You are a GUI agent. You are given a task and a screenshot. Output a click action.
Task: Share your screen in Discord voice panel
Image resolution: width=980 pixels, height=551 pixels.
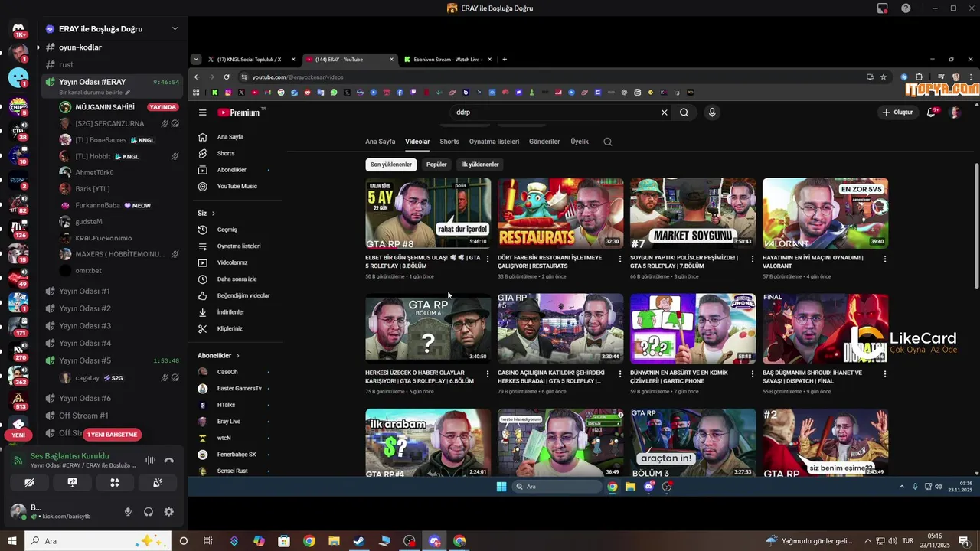coord(73,483)
